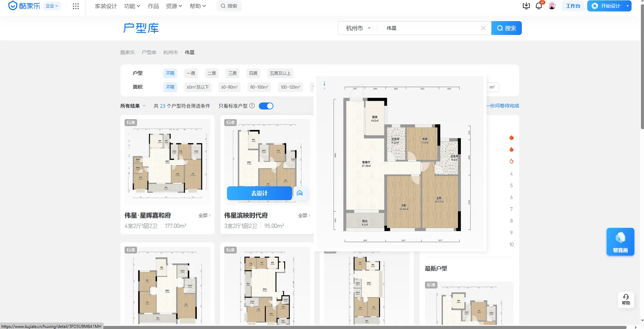Filter by 五居及以上 room type
Viewport: 644px width, 329px height.
click(280, 73)
